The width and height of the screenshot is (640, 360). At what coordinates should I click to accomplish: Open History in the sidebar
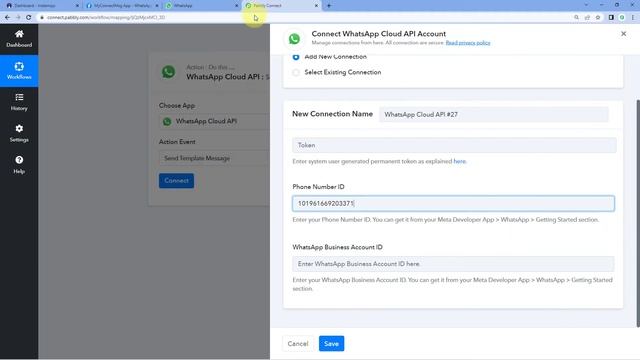(x=19, y=102)
